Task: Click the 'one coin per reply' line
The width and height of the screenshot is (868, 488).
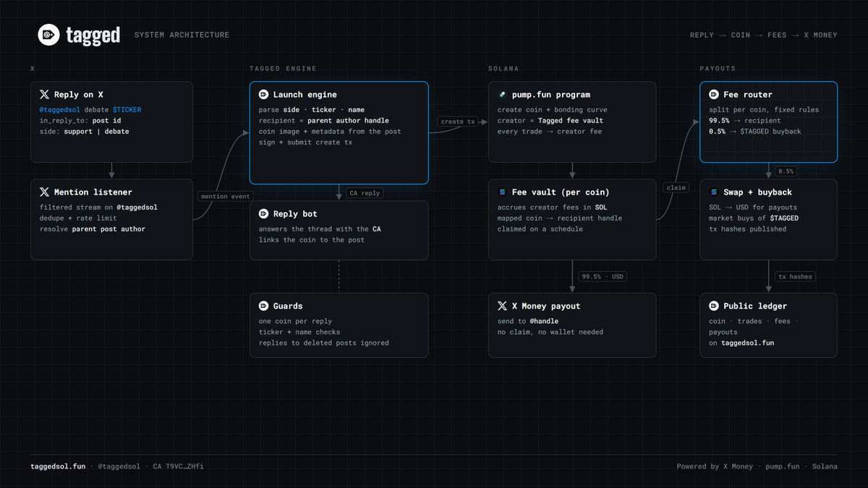Action: pyautogui.click(x=295, y=321)
